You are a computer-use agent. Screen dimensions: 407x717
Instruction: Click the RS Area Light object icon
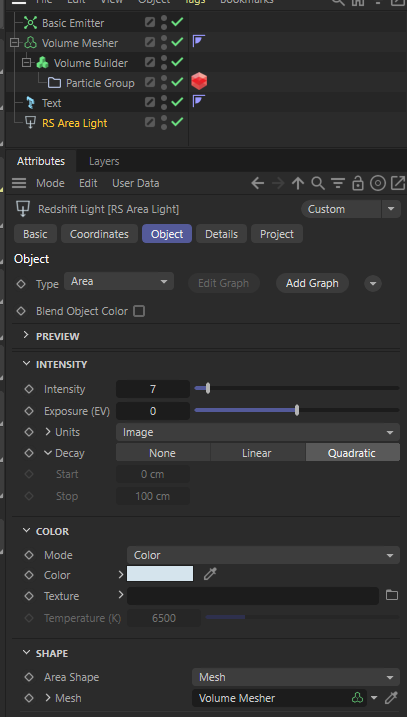pos(30,123)
